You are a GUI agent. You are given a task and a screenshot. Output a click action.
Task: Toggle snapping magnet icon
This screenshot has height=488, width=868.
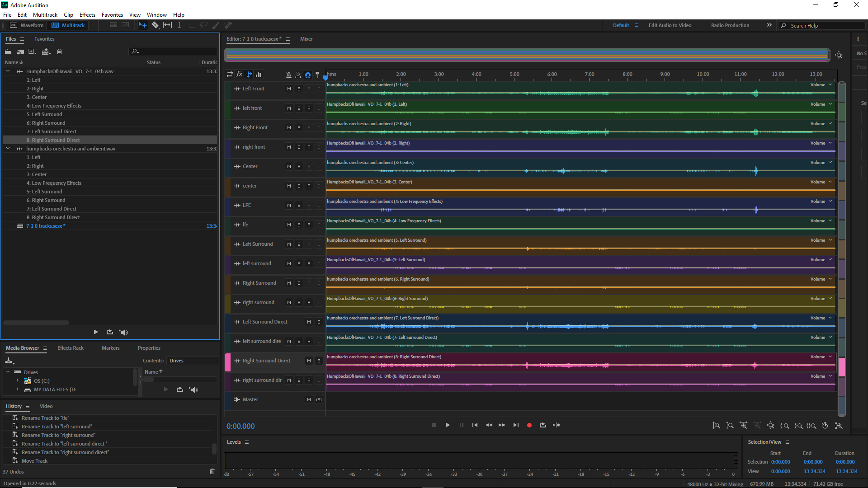pyautogui.click(x=308, y=75)
